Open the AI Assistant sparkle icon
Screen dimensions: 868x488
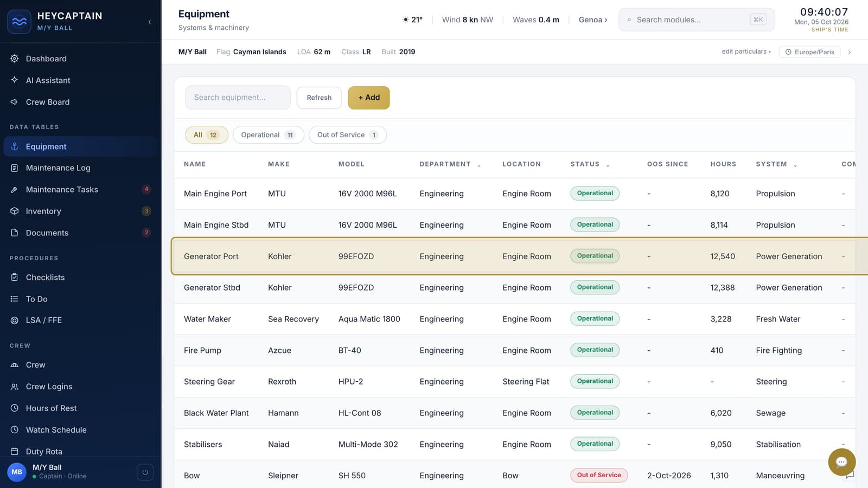[x=15, y=80]
